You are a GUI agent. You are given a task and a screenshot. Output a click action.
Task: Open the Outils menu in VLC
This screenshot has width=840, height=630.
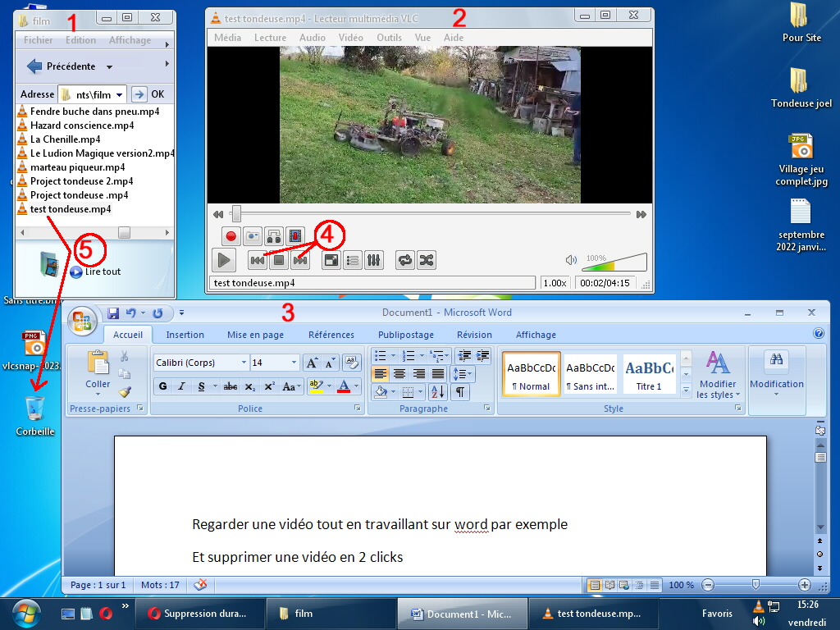click(389, 38)
